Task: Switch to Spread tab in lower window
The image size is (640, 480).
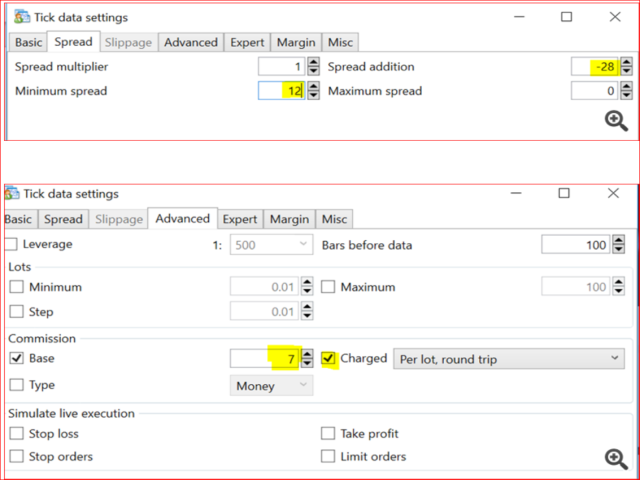Action: [x=63, y=219]
